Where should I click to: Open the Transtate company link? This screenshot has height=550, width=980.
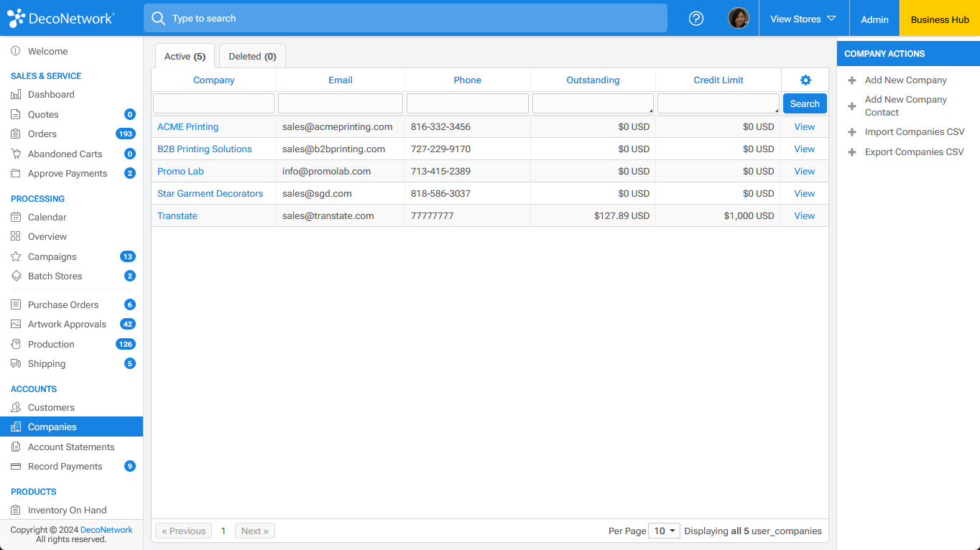tap(177, 216)
